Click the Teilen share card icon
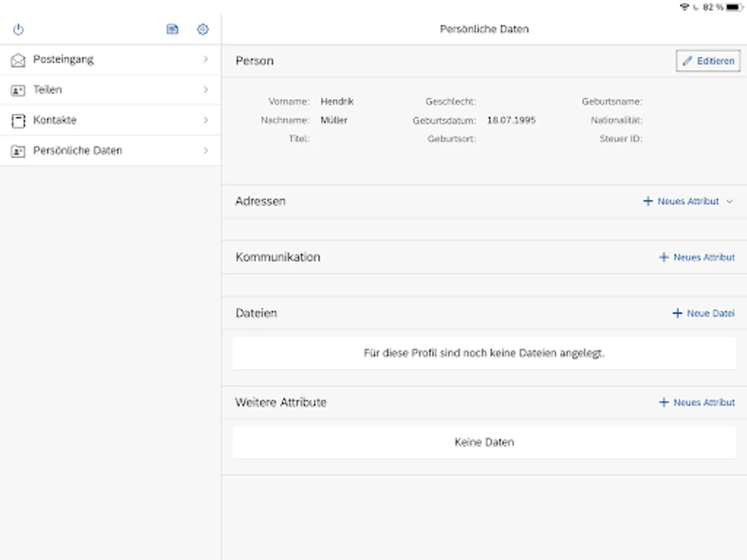The height and width of the screenshot is (560, 747). click(x=18, y=90)
